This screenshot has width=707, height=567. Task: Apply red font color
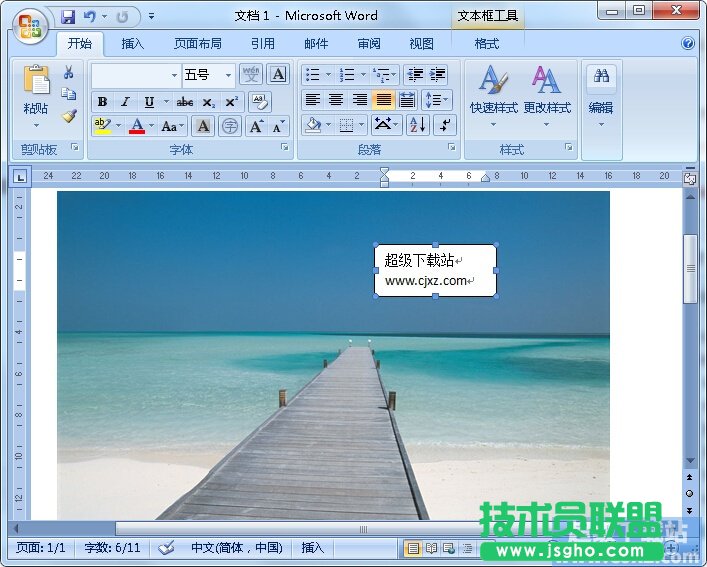[x=137, y=126]
